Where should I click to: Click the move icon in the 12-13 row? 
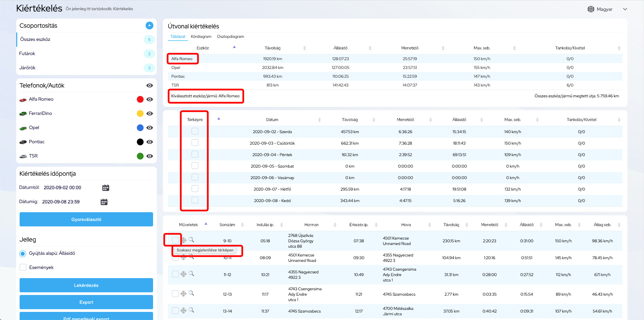183,294
